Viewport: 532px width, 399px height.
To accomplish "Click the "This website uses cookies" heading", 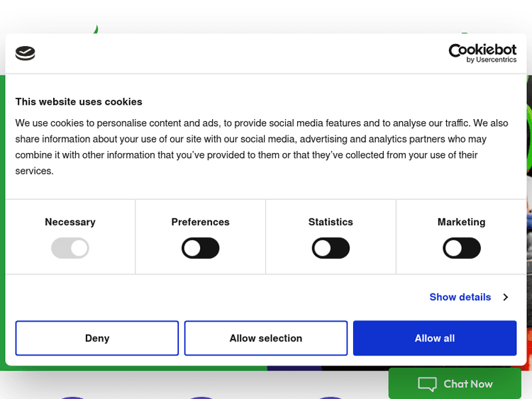I will click(79, 101).
